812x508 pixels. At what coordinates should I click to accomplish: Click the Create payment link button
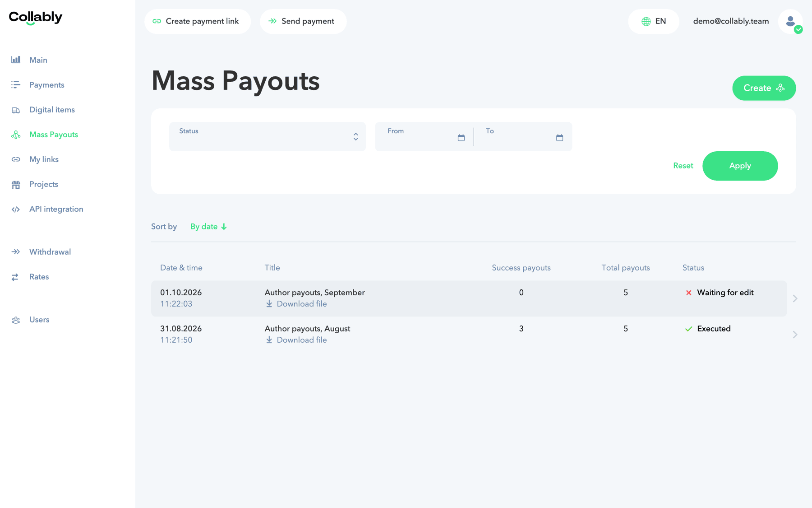198,21
